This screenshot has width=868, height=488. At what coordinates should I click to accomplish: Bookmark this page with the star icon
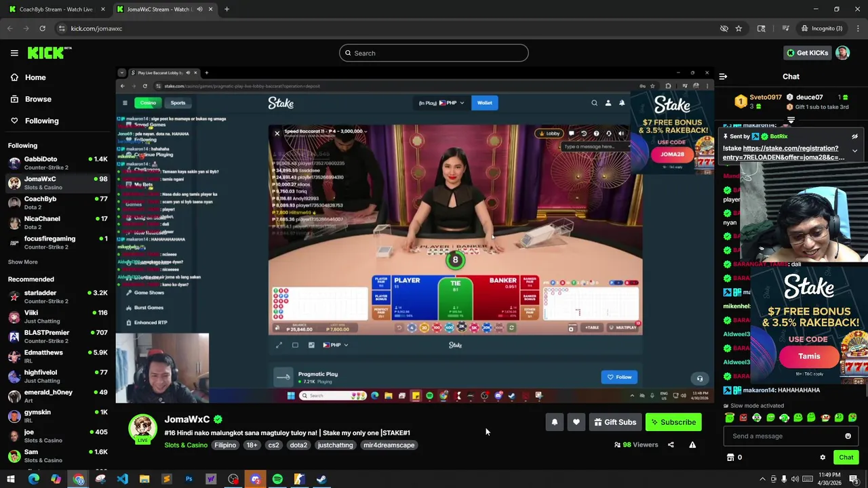[x=738, y=28]
